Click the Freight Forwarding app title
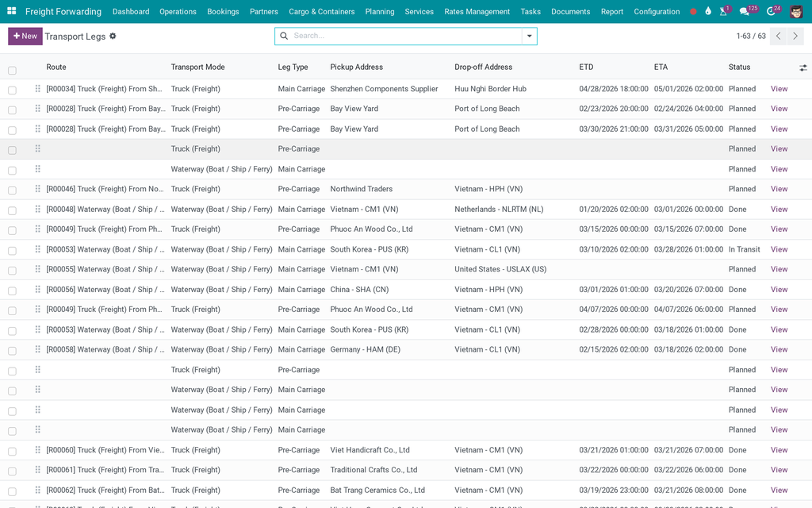 click(63, 11)
